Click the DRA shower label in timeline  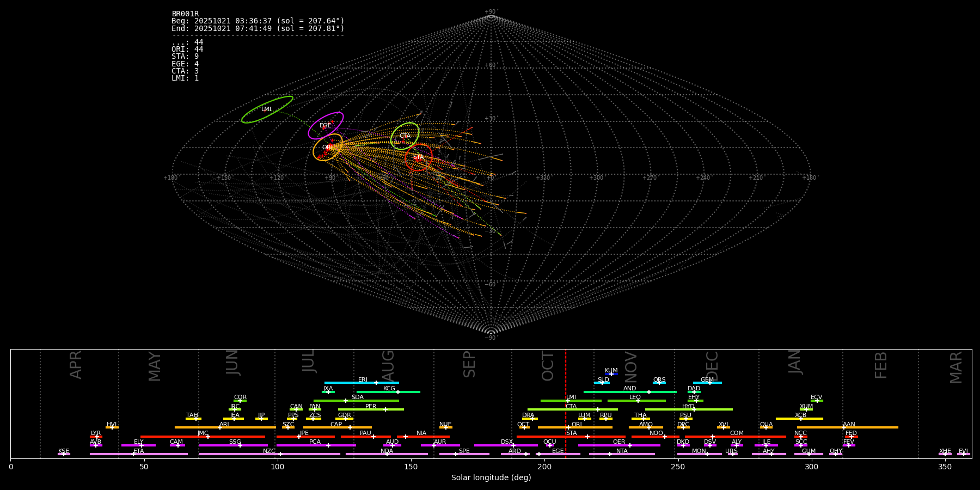[x=528, y=415]
